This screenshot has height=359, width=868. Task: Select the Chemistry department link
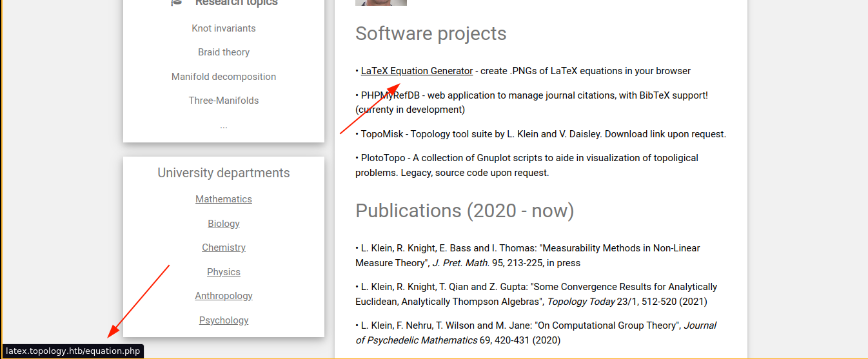click(224, 247)
